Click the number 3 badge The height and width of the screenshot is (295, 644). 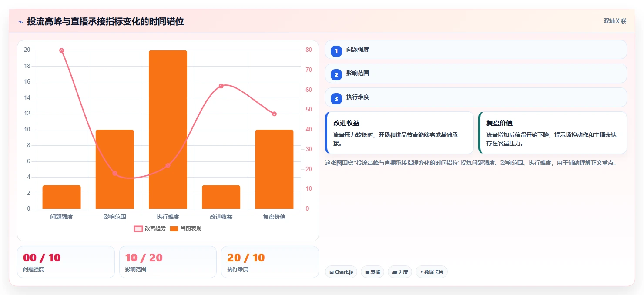[336, 99]
